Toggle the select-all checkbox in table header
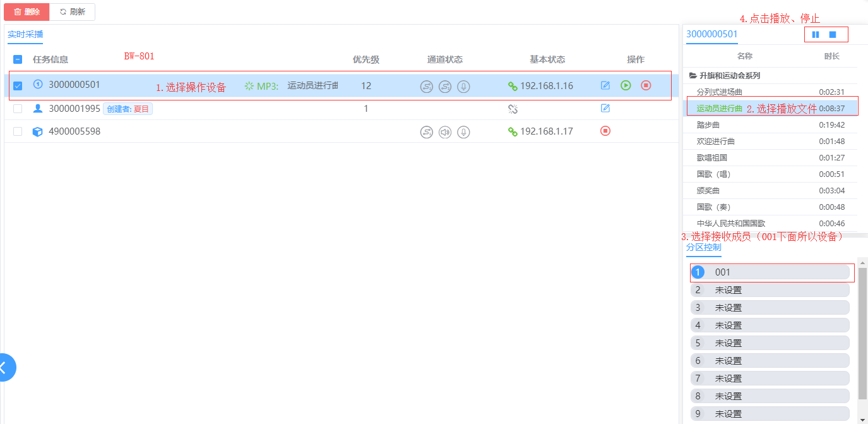This screenshot has width=868, height=424. [18, 59]
